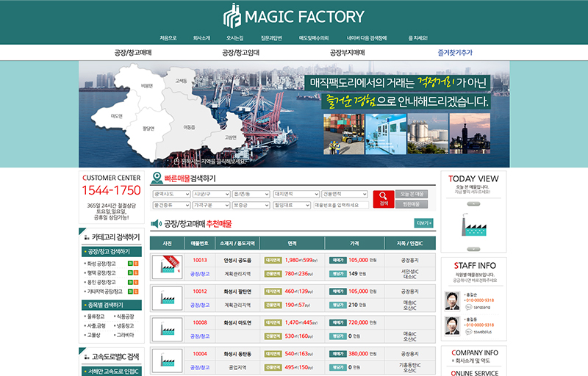This screenshot has height=376, width=588.
Task: Open the 월임대료 dropdown
Action: tap(292, 205)
